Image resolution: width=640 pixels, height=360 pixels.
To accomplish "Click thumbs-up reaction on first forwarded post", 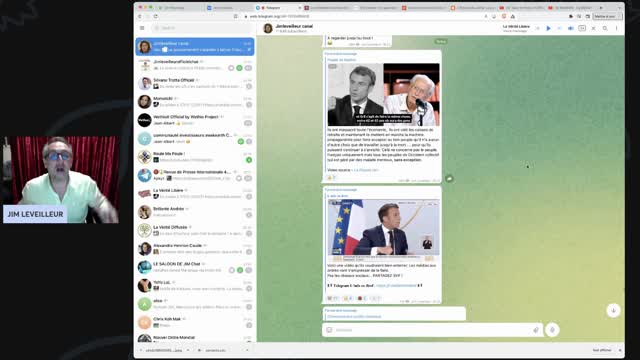I will pyautogui.click(x=331, y=178).
